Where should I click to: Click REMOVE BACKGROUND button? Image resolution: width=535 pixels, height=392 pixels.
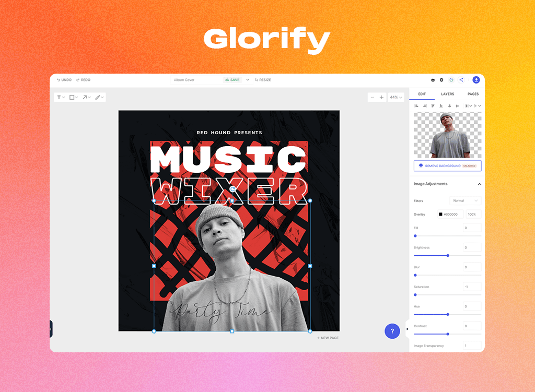pyautogui.click(x=447, y=165)
